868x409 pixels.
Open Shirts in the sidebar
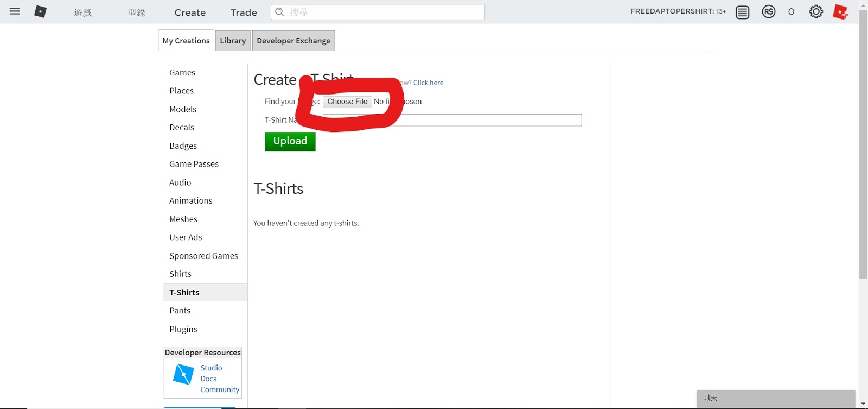(180, 274)
